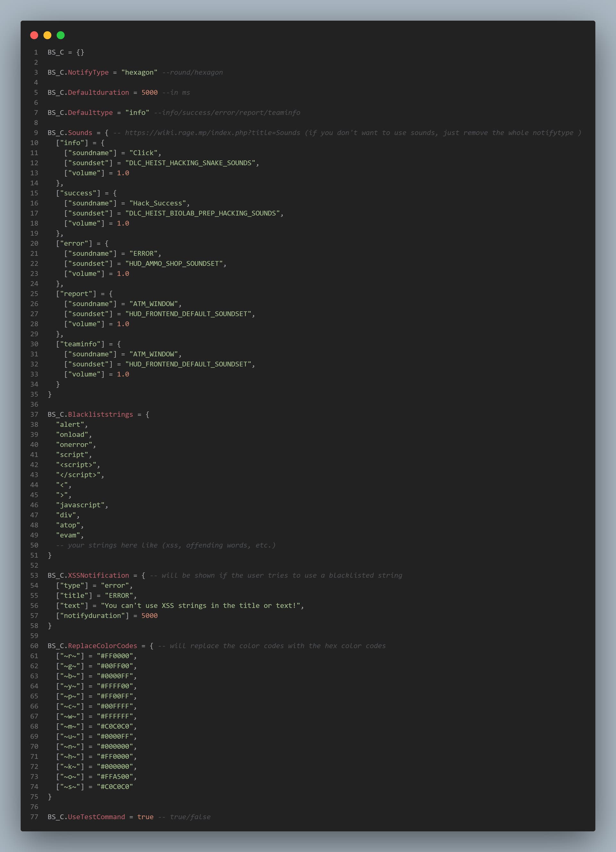Click the green maximize window dot

(x=60, y=35)
